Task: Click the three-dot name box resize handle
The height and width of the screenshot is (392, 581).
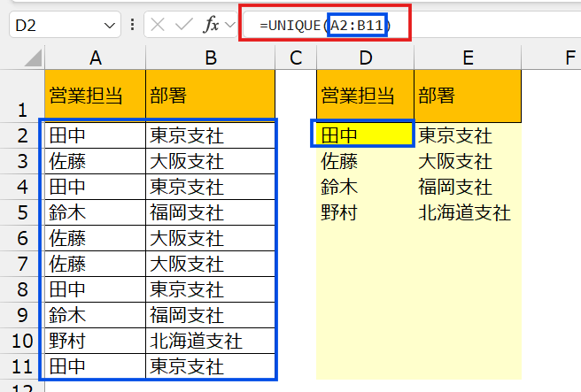Action: click(132, 25)
